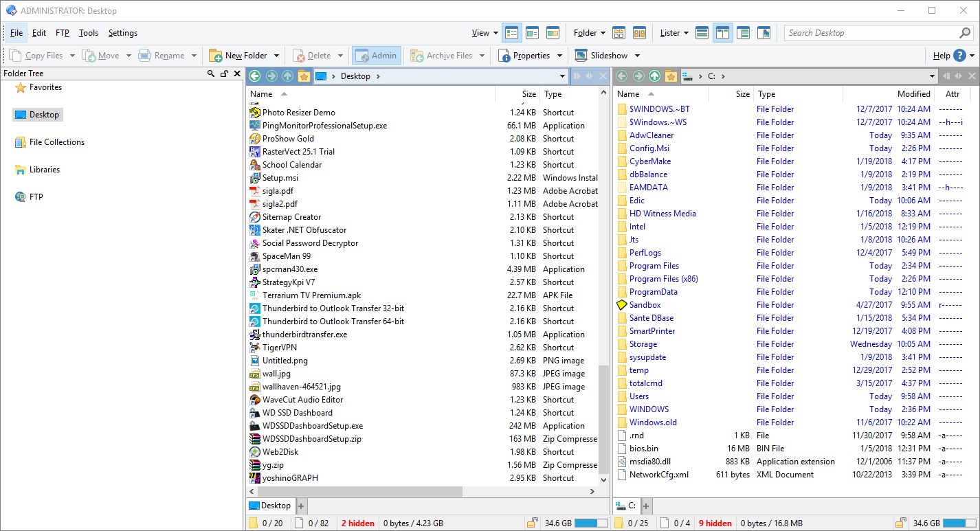
Task: Open the Tools menu
Action: 89,33
